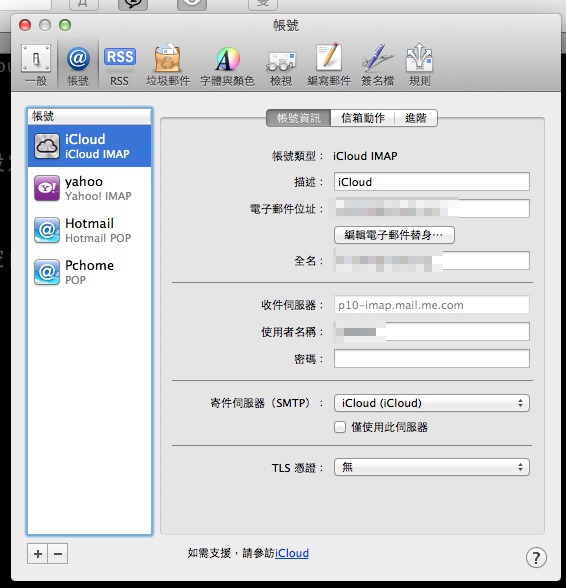
Task: Open the 一般 general preferences pane
Action: pyautogui.click(x=36, y=65)
